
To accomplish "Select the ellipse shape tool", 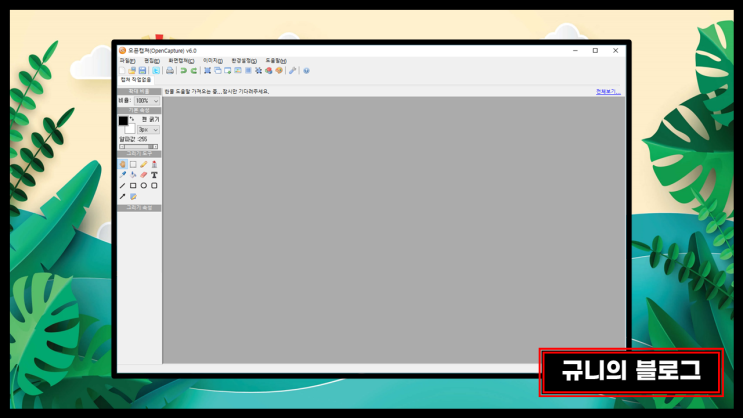I will point(144,186).
